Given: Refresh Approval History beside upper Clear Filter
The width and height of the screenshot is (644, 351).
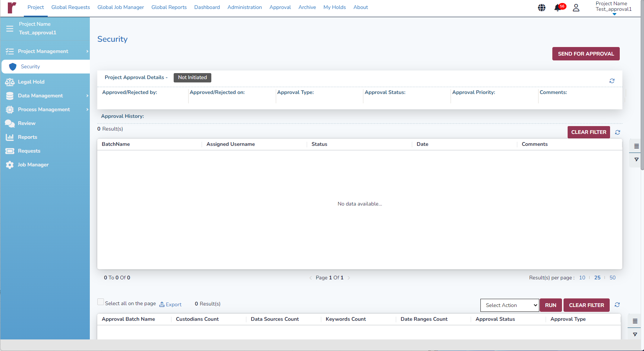Looking at the screenshot, I should (x=618, y=132).
